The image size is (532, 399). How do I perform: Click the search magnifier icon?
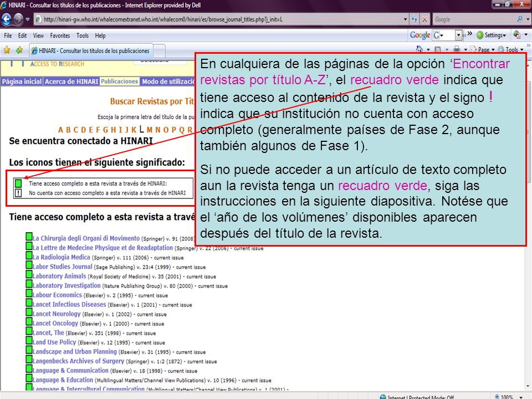520,19
